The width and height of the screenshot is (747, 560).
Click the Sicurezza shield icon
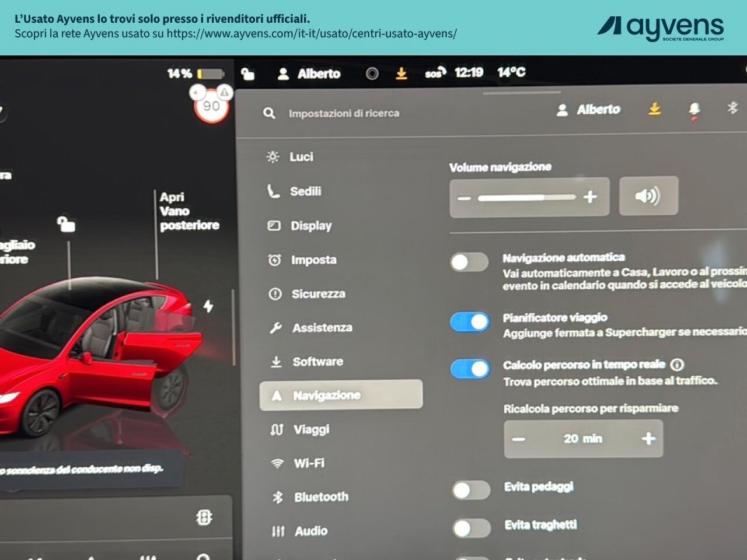274,294
